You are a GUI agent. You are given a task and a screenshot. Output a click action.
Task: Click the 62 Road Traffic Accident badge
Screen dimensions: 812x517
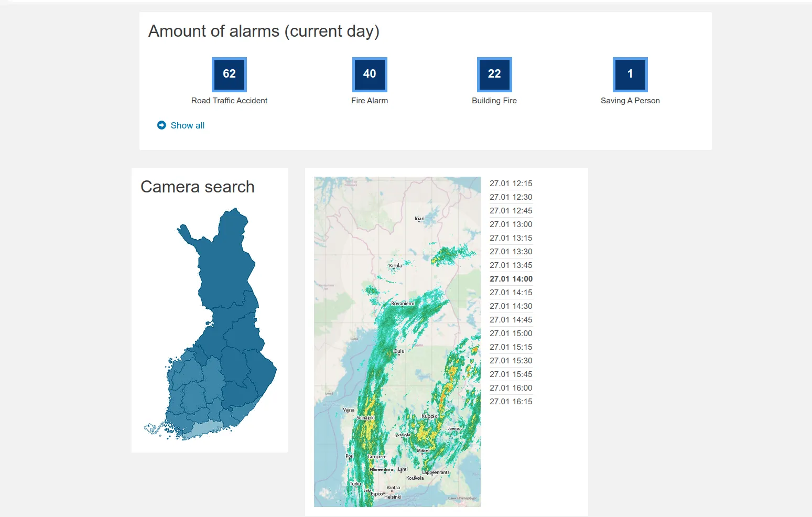(229, 74)
